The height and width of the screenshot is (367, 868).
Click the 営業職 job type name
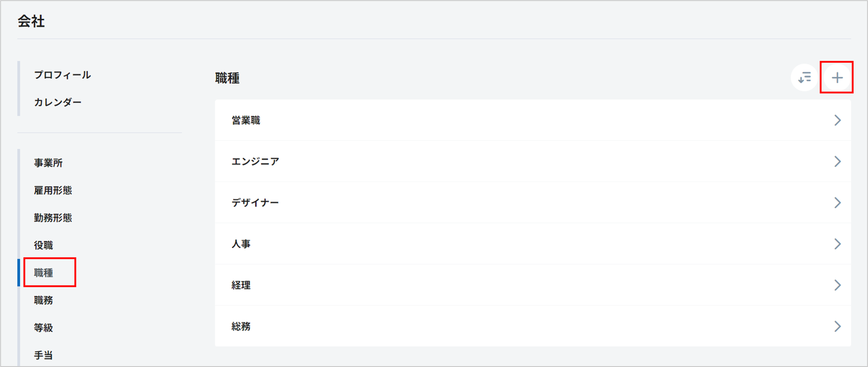pyautogui.click(x=246, y=120)
